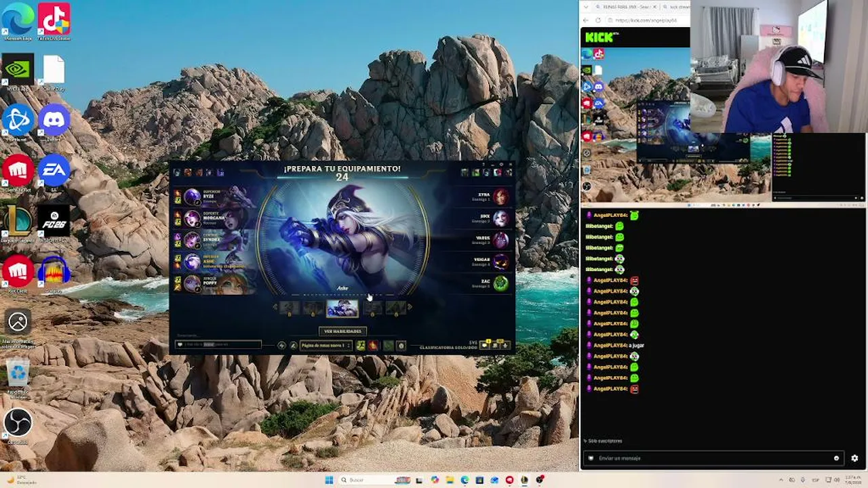The width and height of the screenshot is (868, 488).
Task: Open Kick chat settings gear
Action: point(854,458)
